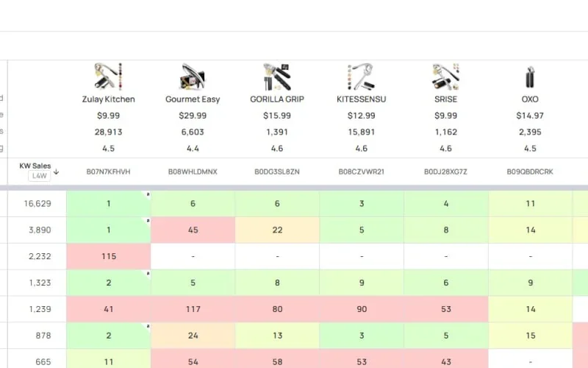Select the OXO can opener image
The height and width of the screenshot is (368, 588).
coord(530,77)
